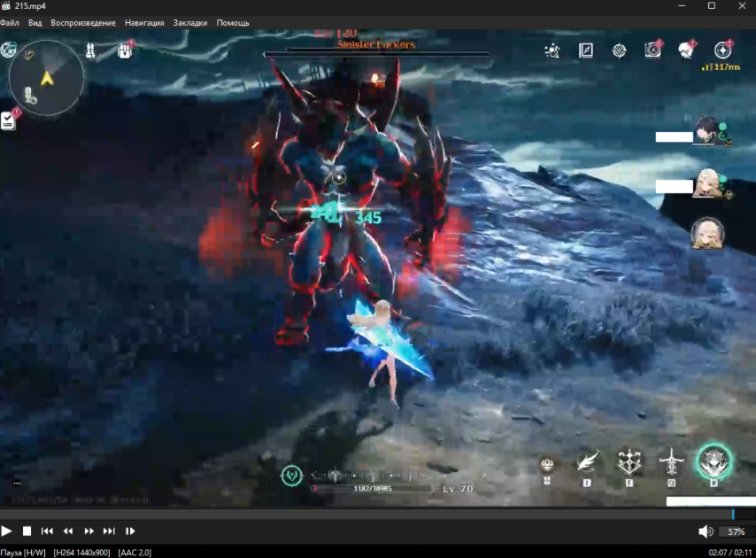Open the Воспроизведение menu
Screen dimensions: 756x558
click(x=83, y=23)
